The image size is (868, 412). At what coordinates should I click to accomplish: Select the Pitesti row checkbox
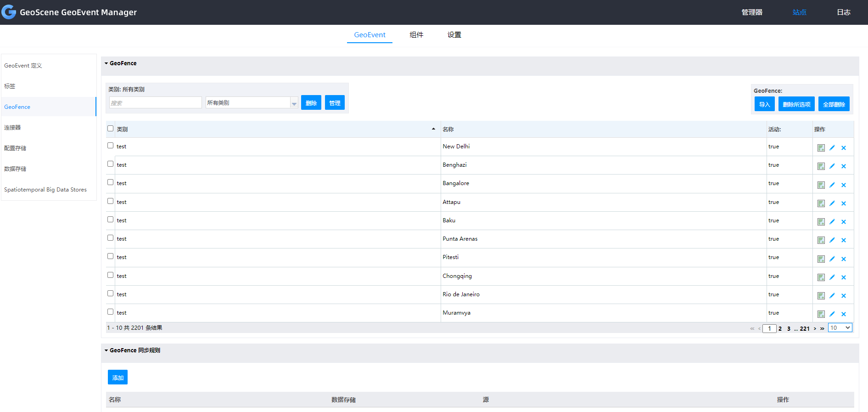tap(111, 256)
